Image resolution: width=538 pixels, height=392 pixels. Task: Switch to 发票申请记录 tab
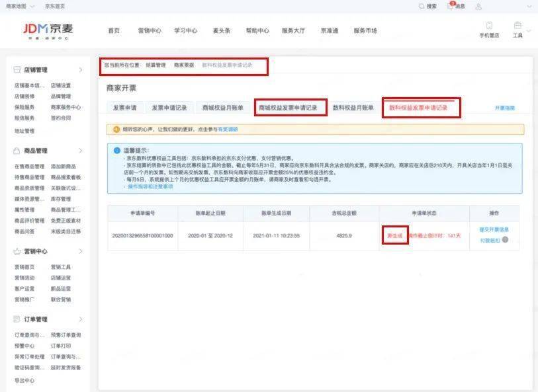pyautogui.click(x=169, y=108)
